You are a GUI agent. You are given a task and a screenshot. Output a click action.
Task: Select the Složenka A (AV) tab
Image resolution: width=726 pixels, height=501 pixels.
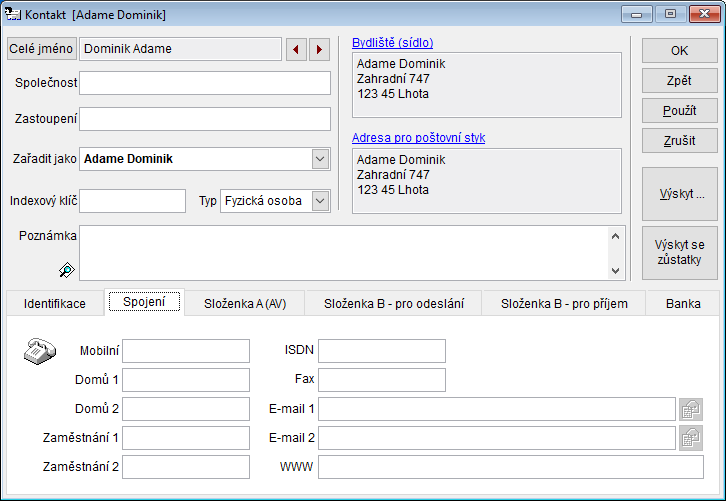pos(245,303)
